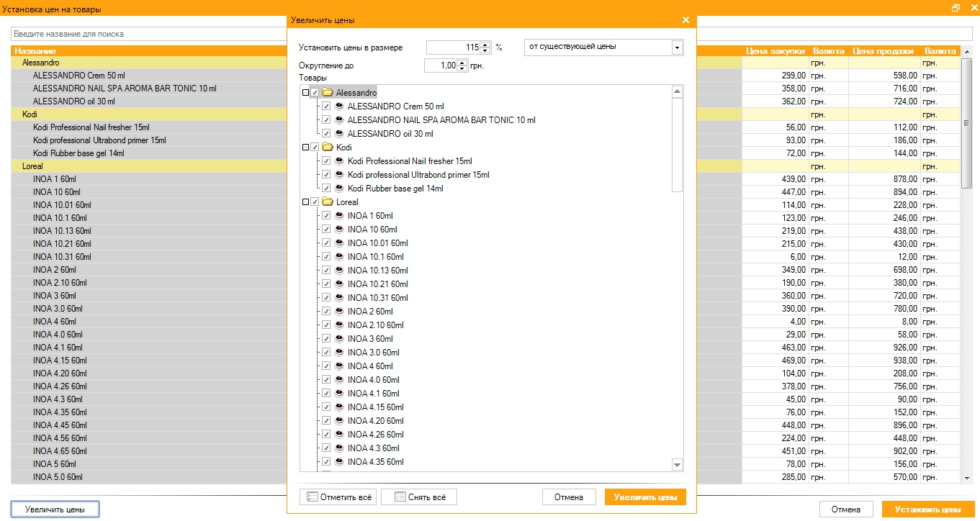Click Снять всё to uncheck all
The width and height of the screenshot is (980, 521).
coord(419,497)
